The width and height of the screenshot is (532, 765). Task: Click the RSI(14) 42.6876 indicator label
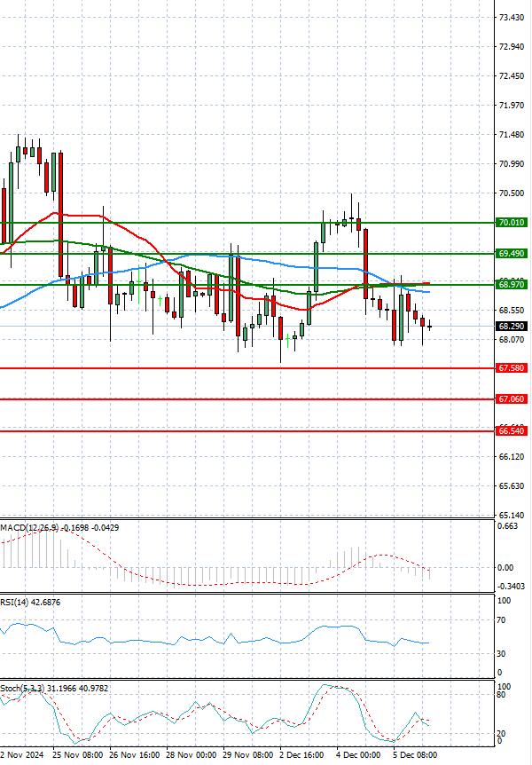31,603
